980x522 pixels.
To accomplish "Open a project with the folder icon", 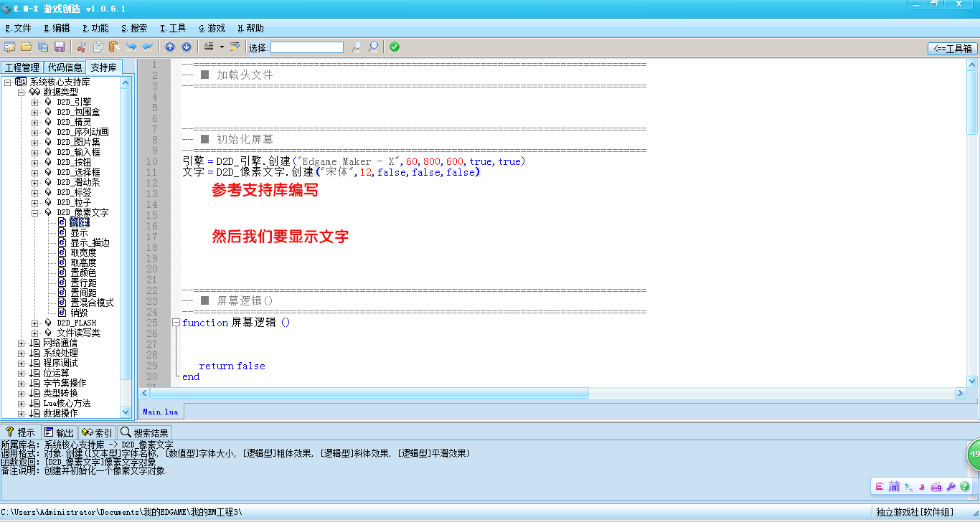I will pos(27,47).
